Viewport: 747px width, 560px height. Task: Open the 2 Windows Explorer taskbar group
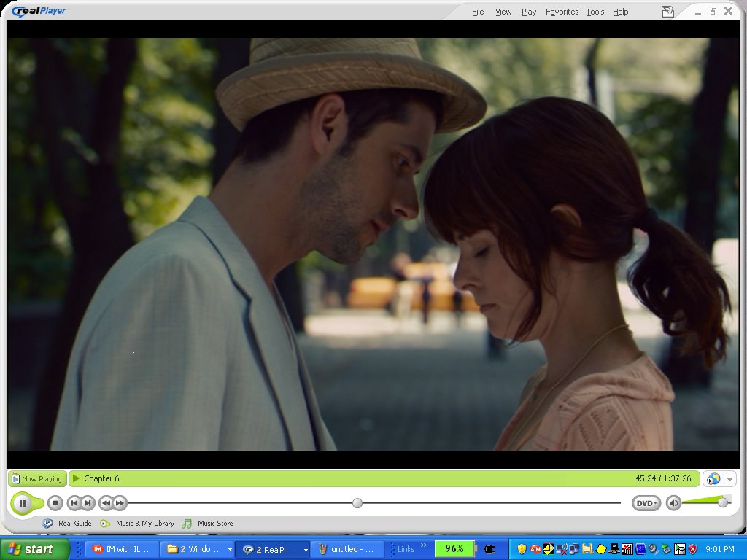click(x=197, y=549)
